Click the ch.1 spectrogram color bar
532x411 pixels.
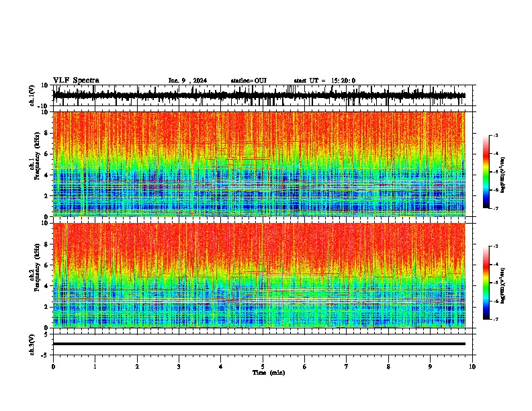[486, 172]
